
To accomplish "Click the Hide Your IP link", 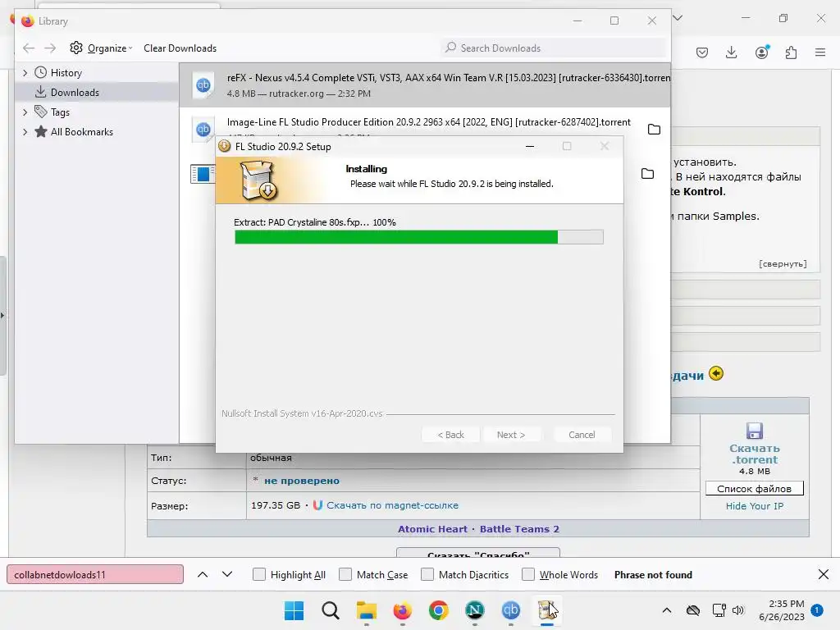I will pyautogui.click(x=755, y=505).
